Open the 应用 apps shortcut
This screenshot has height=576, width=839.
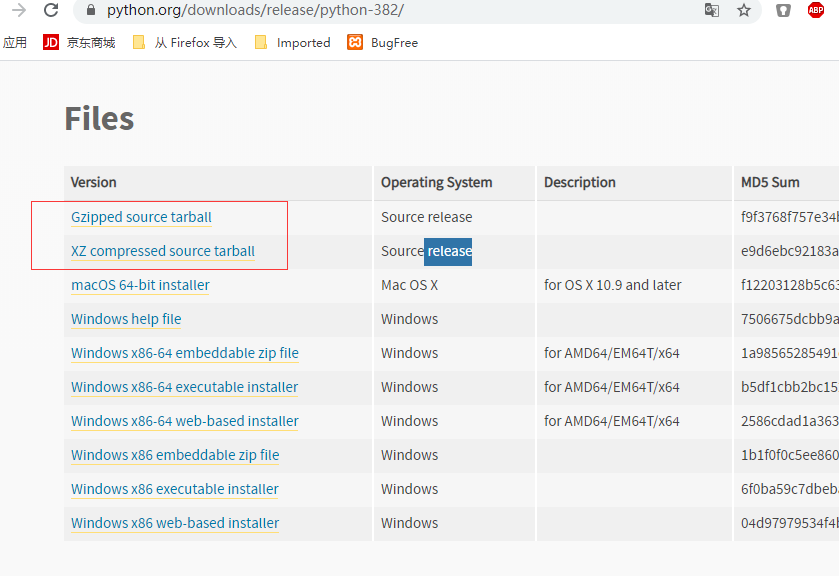[x=14, y=42]
